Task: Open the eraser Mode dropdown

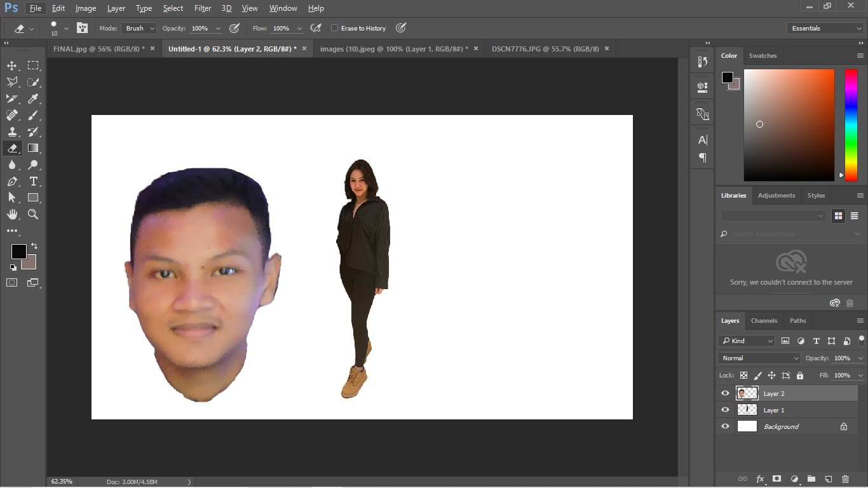Action: point(139,28)
